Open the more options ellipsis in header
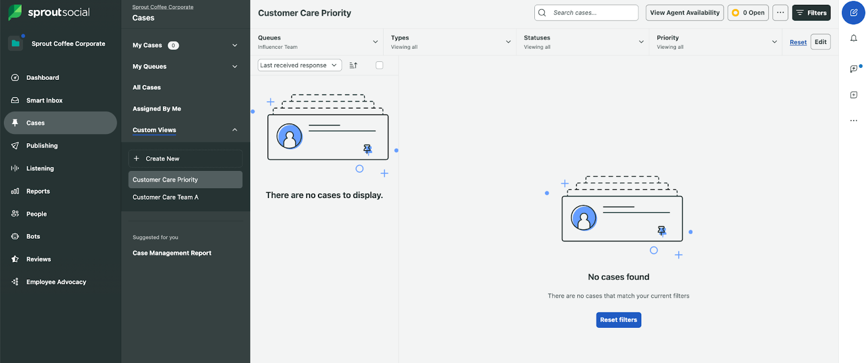 (x=780, y=12)
